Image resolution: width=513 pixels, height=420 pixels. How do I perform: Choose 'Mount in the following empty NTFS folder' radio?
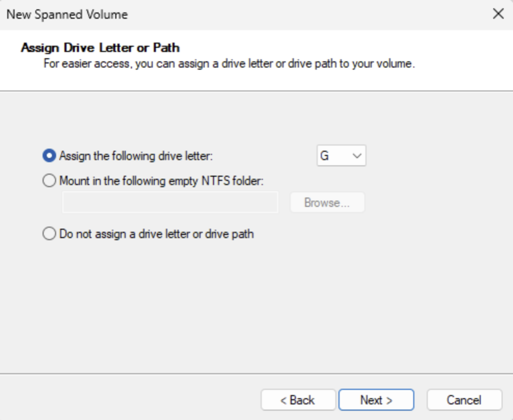coord(49,181)
